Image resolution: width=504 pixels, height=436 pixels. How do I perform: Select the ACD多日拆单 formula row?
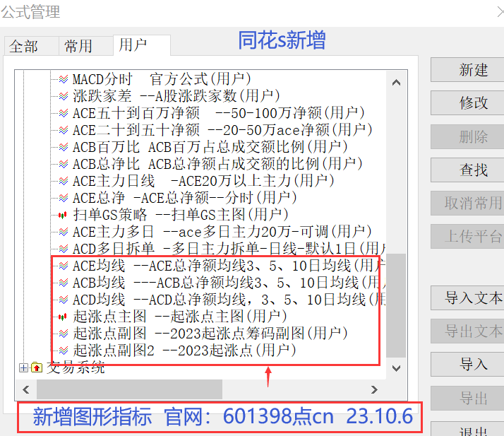tap(229, 249)
